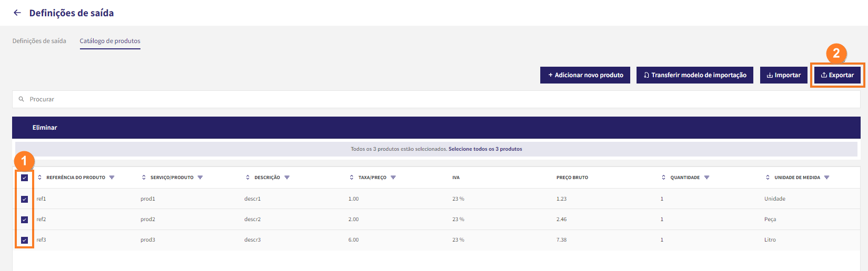Click the 6.00 price cell
The width and height of the screenshot is (868, 271).
[354, 240]
